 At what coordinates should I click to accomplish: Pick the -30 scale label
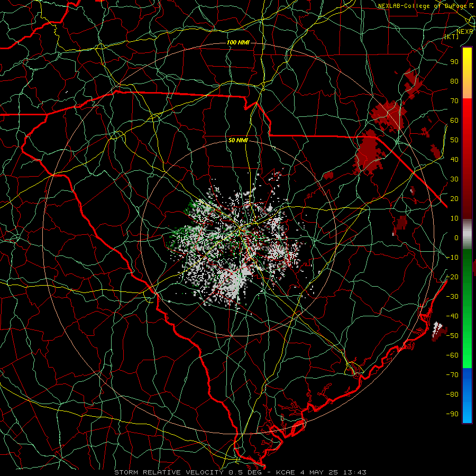(x=452, y=297)
